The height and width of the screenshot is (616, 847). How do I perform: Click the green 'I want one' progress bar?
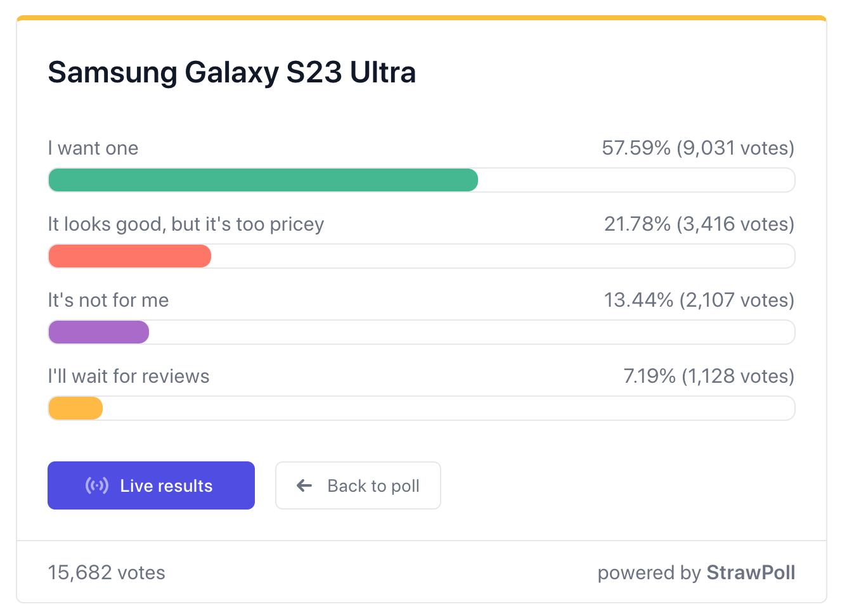(x=263, y=180)
